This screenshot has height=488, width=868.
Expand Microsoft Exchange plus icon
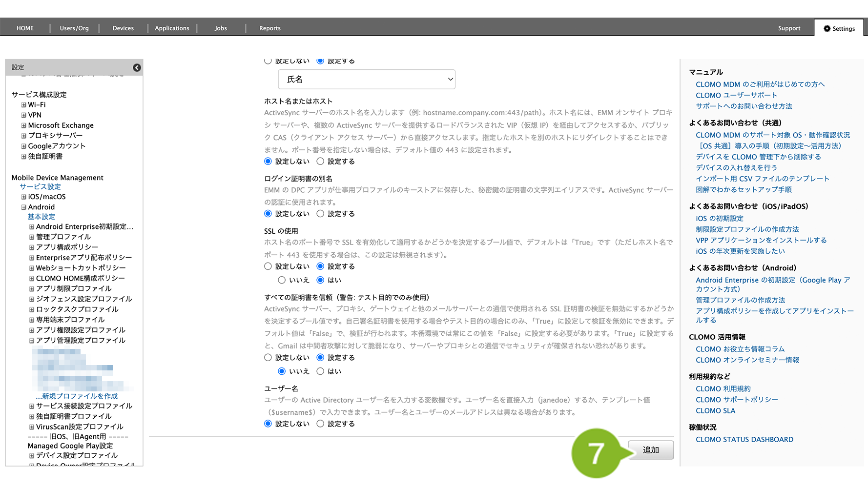pos(23,125)
